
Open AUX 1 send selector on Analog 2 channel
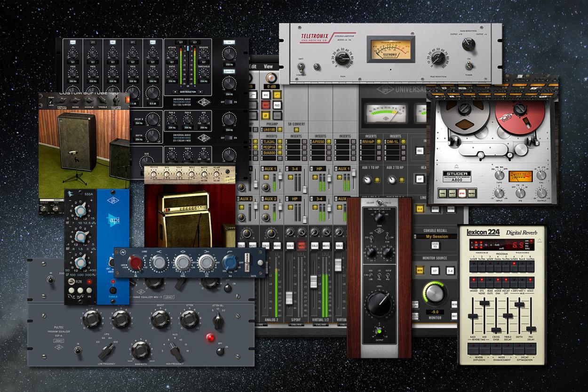click(x=269, y=168)
